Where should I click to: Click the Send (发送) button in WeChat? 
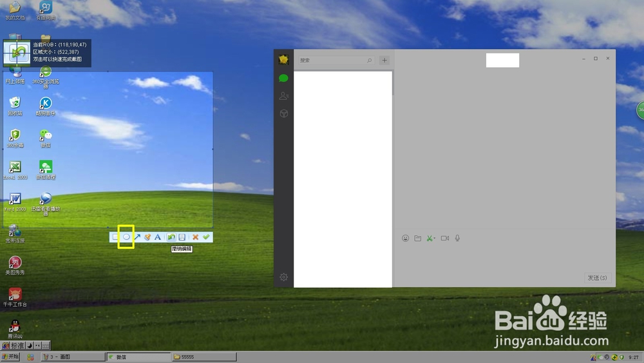(597, 278)
